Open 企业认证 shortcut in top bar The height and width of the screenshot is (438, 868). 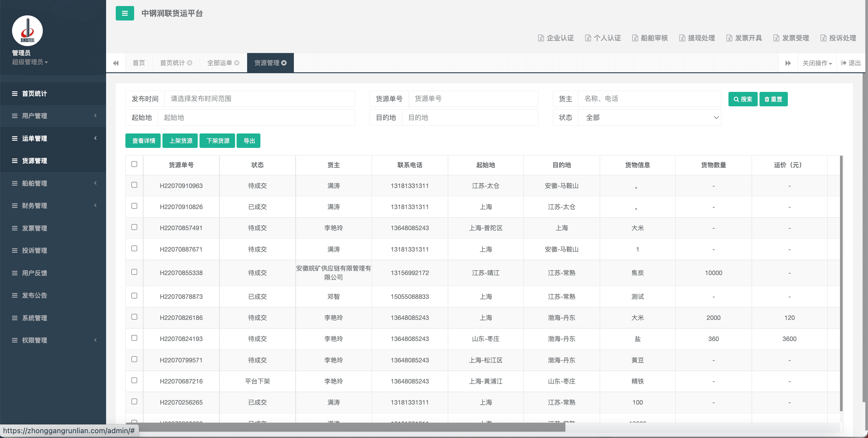click(556, 38)
